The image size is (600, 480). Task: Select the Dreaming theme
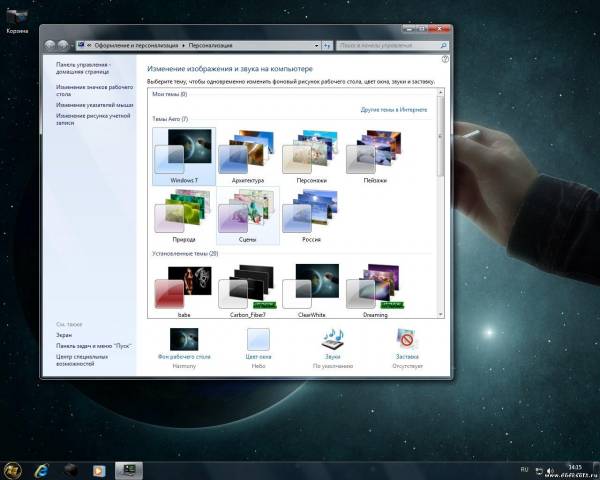[x=375, y=290]
